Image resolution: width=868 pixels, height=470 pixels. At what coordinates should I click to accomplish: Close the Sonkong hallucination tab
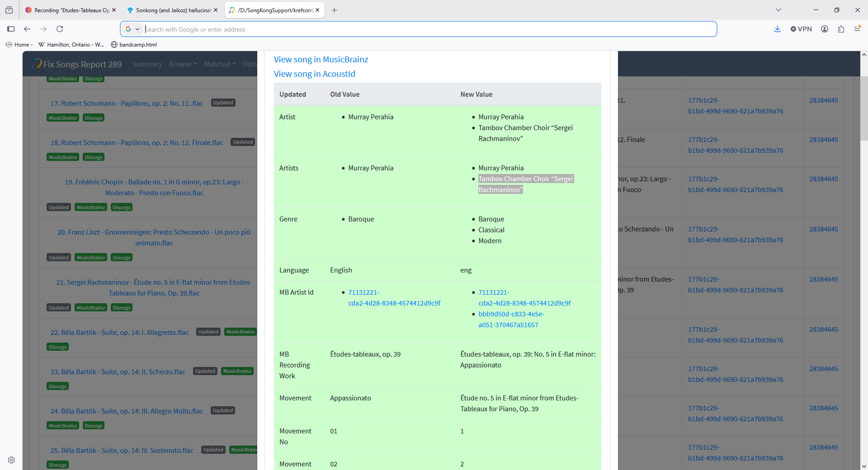pos(216,10)
